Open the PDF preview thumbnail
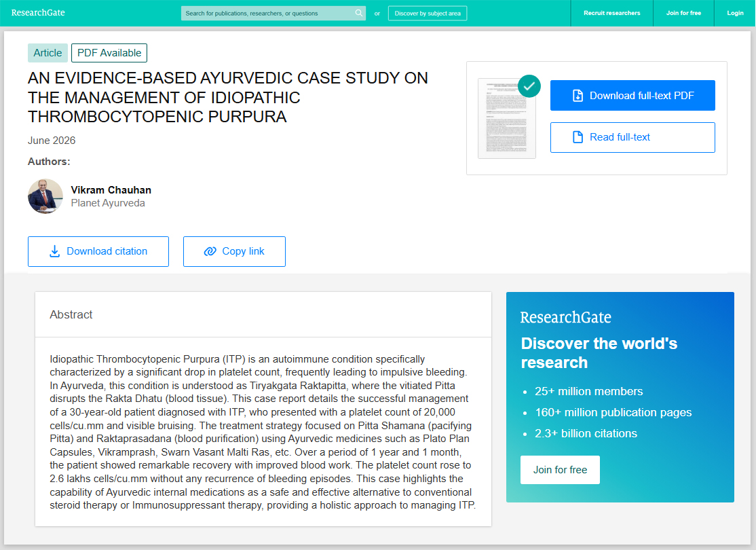Image resolution: width=756 pixels, height=550 pixels. (x=507, y=119)
